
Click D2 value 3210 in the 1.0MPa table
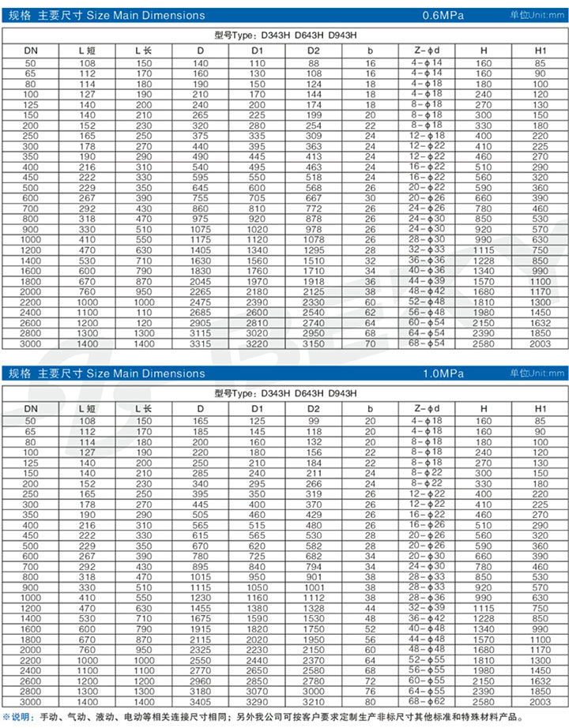click(313, 702)
